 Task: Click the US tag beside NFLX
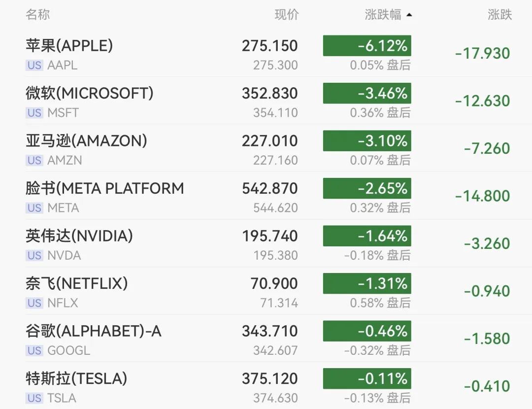click(34, 303)
